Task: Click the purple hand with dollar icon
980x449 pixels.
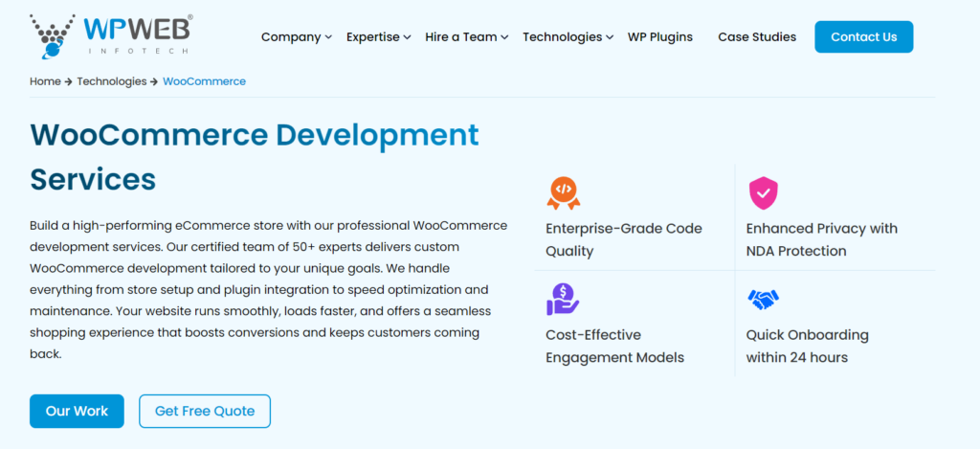Action: click(563, 299)
